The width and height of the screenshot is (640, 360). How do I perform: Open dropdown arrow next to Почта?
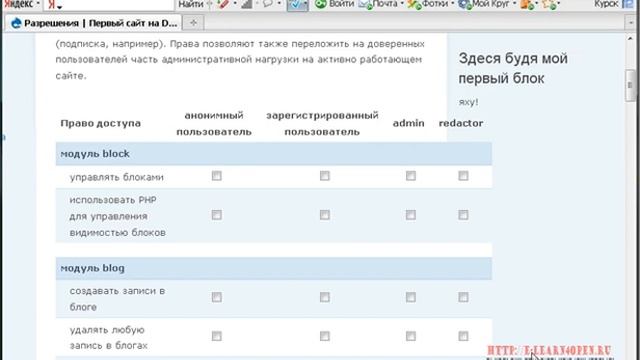click(402, 4)
